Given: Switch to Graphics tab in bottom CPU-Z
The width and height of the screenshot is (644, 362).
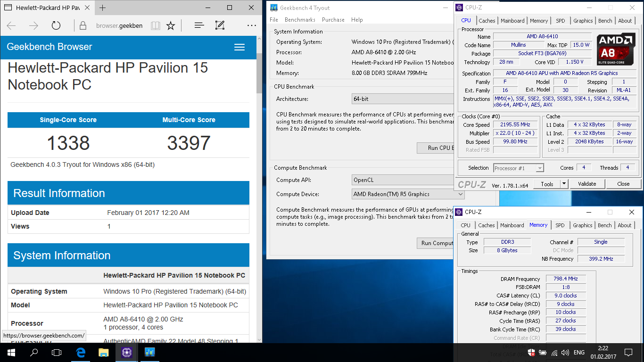Looking at the screenshot, I should [583, 225].
